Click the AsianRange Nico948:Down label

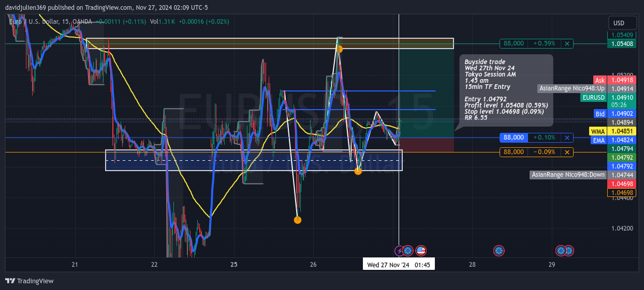tap(568, 175)
